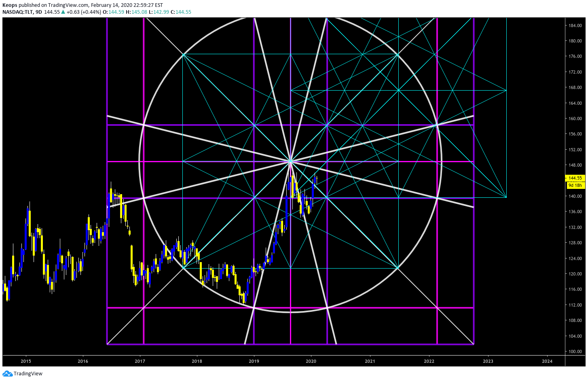The height and width of the screenshot is (381, 588).
Task: Select the NASDAQ:TLT symbol label
Action: (x=18, y=12)
